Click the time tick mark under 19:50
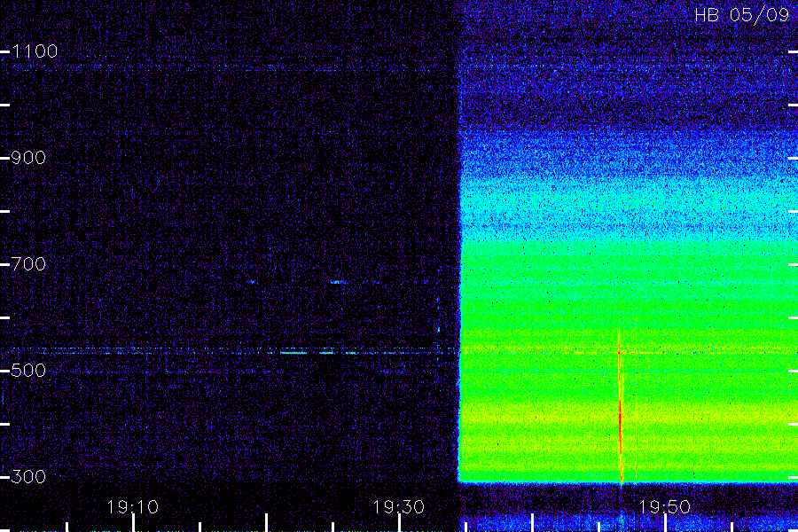The width and height of the screenshot is (798, 532). pyautogui.click(x=665, y=523)
